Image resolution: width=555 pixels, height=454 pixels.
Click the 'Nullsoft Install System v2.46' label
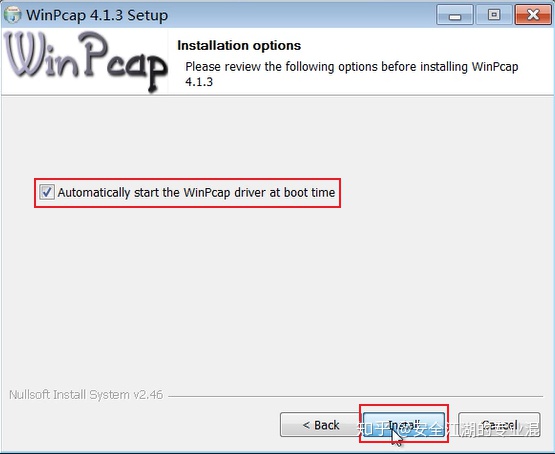[x=86, y=395]
